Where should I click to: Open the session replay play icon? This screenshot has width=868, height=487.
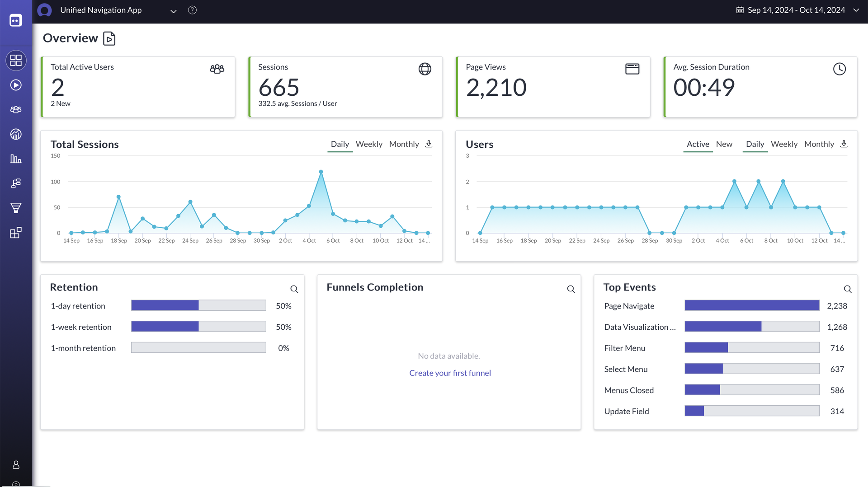[16, 85]
